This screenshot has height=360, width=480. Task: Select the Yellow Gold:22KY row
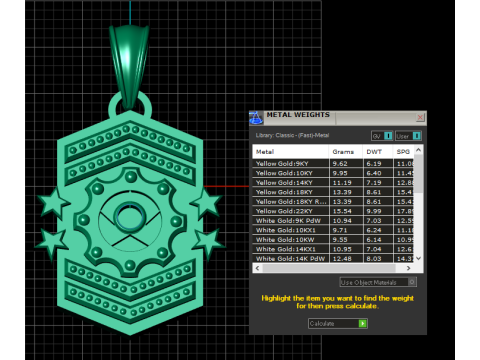pos(334,211)
